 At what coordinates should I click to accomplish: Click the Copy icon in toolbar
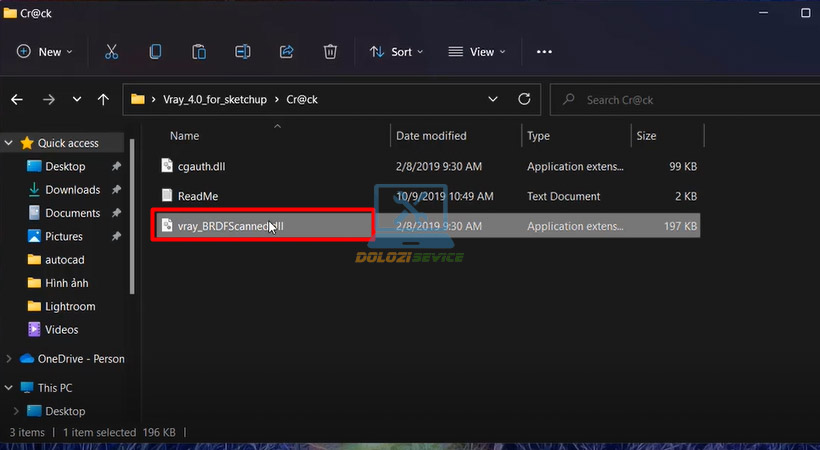[x=155, y=52]
